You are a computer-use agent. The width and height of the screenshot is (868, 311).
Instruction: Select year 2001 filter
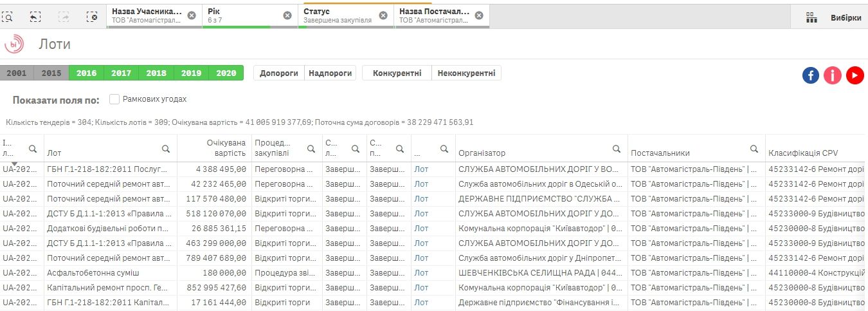point(17,73)
